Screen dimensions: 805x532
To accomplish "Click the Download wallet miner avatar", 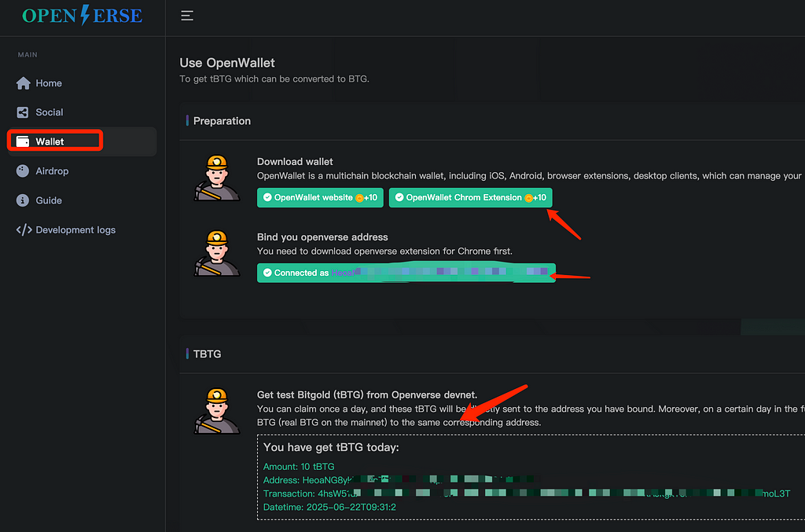I will coord(217,178).
